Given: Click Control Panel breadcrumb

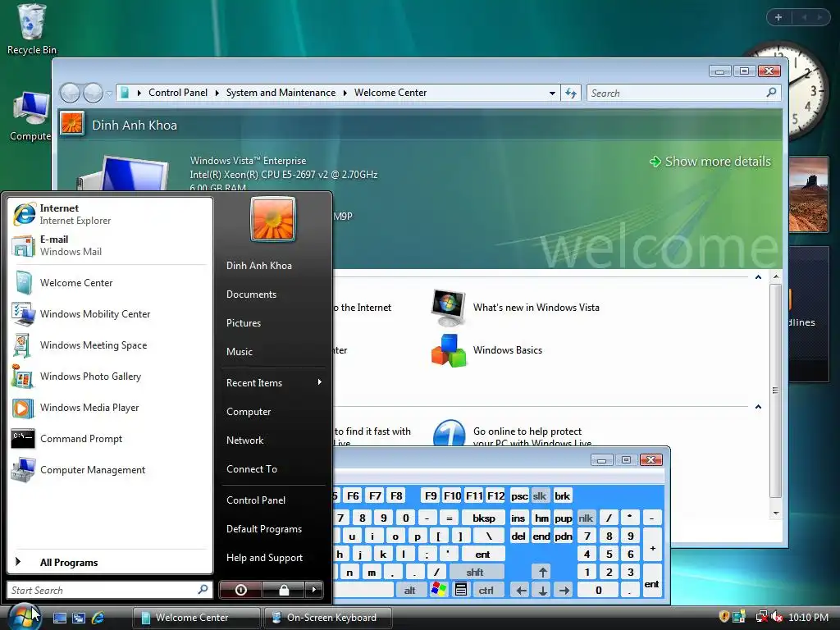Looking at the screenshot, I should [x=178, y=93].
